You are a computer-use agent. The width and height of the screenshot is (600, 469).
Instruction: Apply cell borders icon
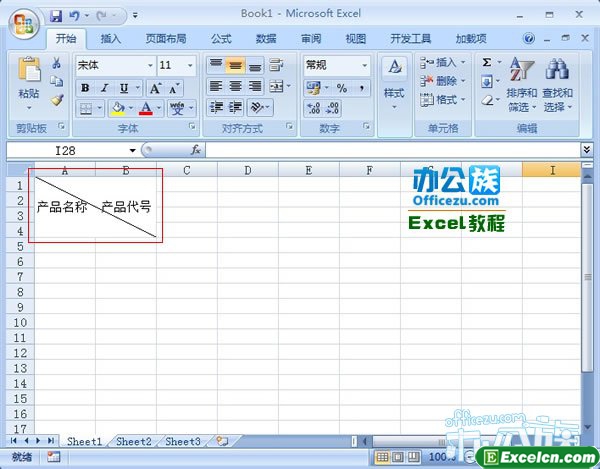85,109
